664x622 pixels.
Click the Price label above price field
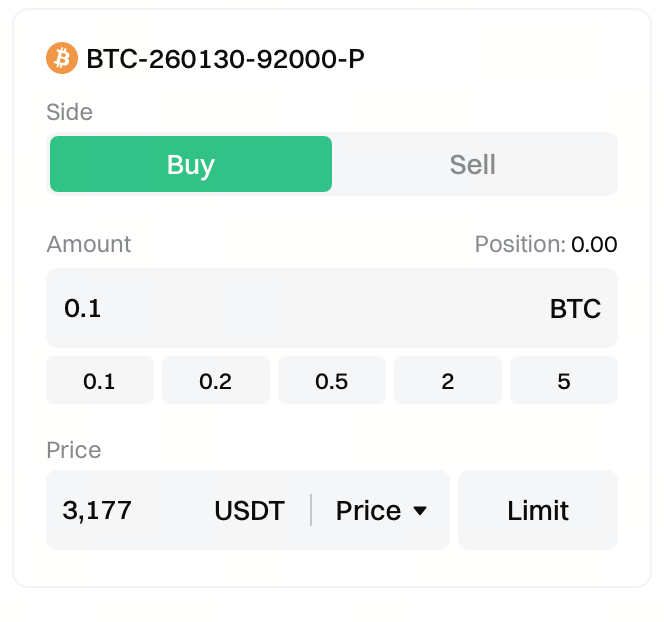click(74, 449)
